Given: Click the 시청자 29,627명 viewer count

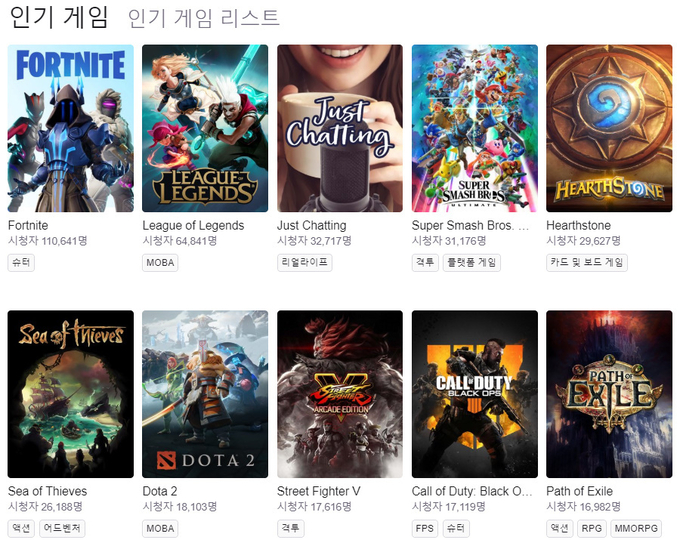Looking at the screenshot, I should tap(584, 241).
